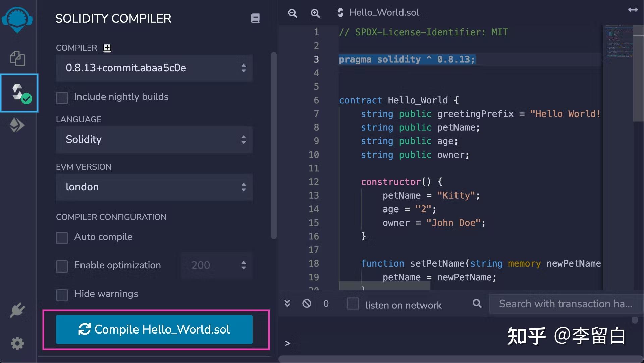Open the Plugin Manager plug icon
Screen dimensions: 644x363
pos(17,310)
